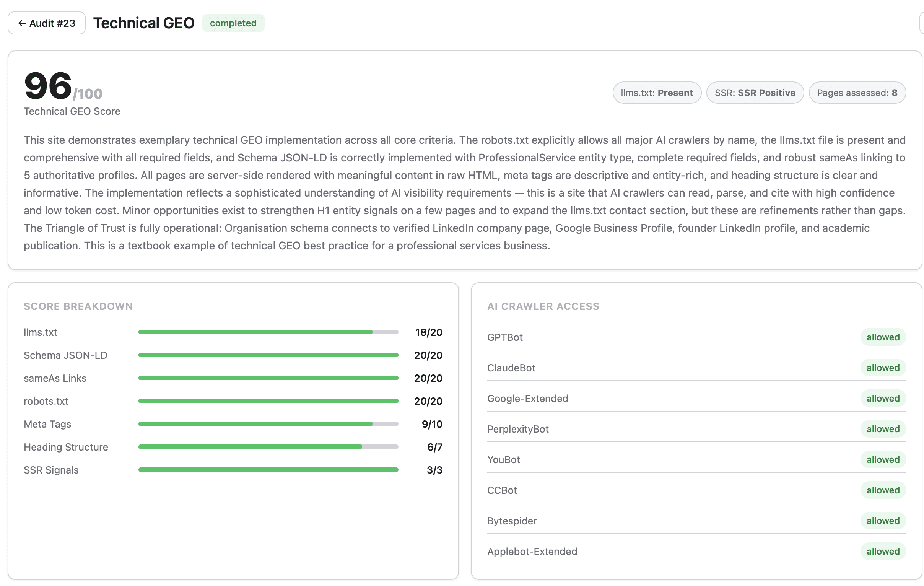
Task: Click the 96/100 Technical GEO Score
Action: [63, 86]
